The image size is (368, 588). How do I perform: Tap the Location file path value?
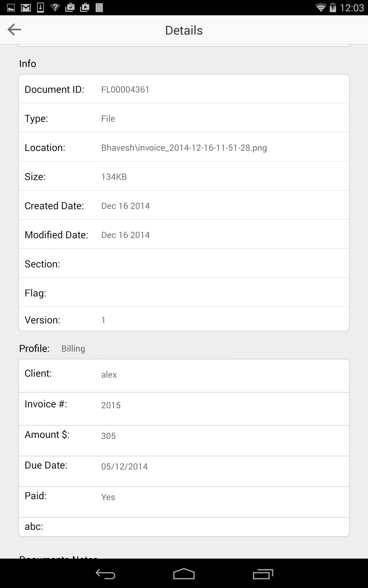coord(184,148)
